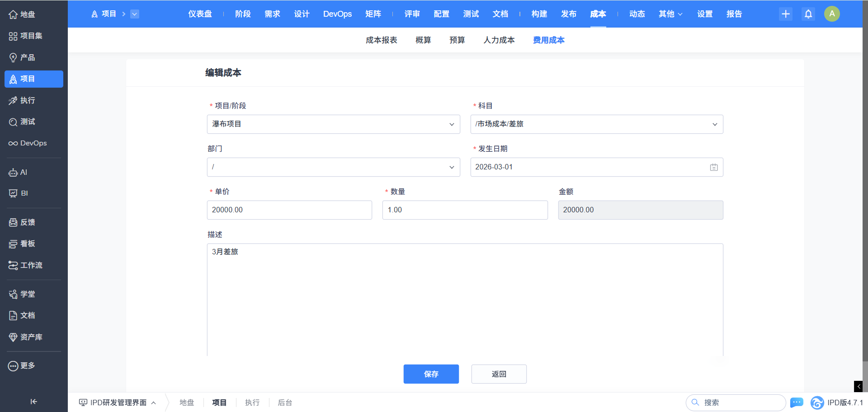The width and height of the screenshot is (868, 412).
Task: Go to 测试 tab in top navigation
Action: coord(471,14)
